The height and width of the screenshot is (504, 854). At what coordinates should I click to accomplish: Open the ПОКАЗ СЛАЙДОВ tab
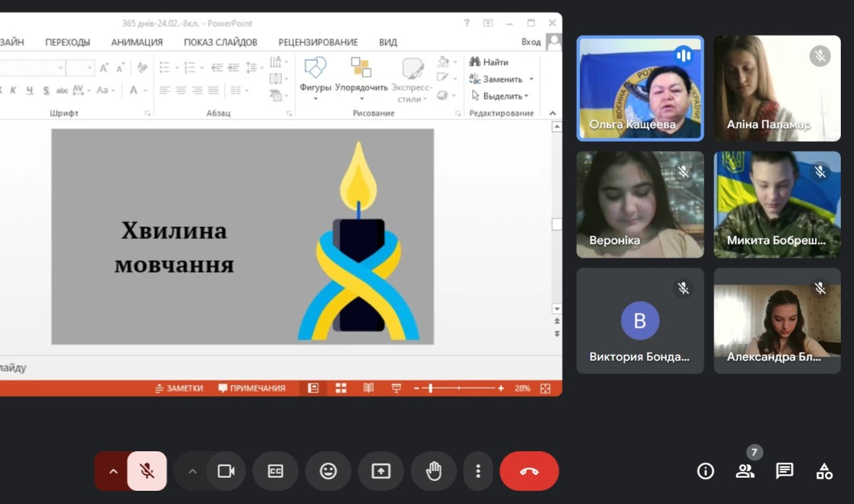tap(220, 42)
